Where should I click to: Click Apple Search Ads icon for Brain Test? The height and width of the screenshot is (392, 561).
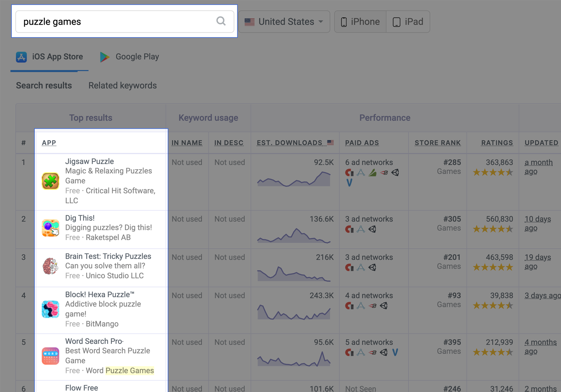[361, 268]
